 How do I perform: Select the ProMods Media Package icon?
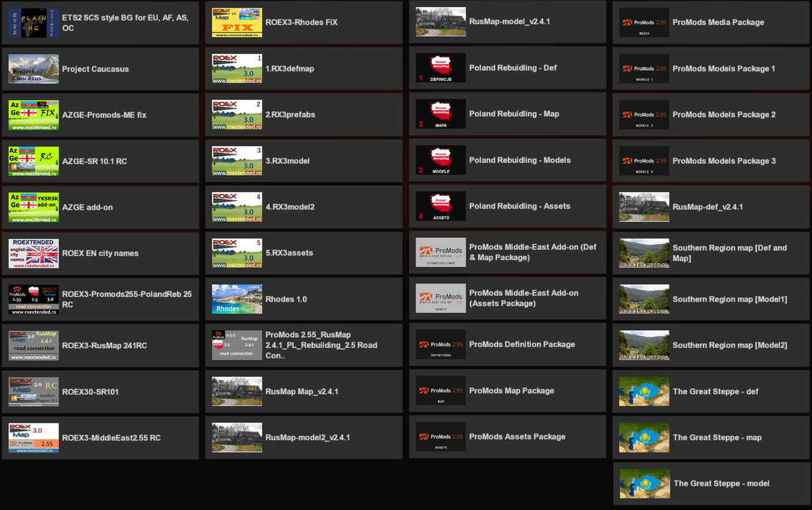[644, 22]
